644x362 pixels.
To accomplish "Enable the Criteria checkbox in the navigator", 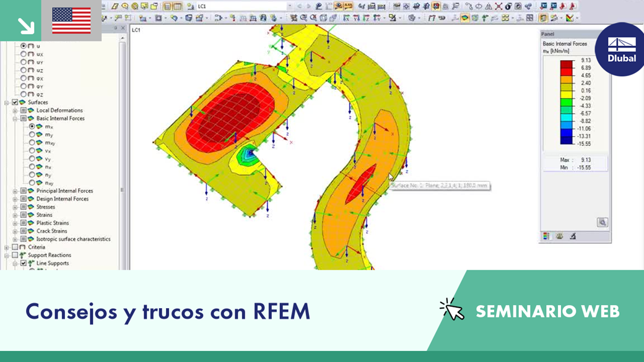I will click(x=14, y=246).
